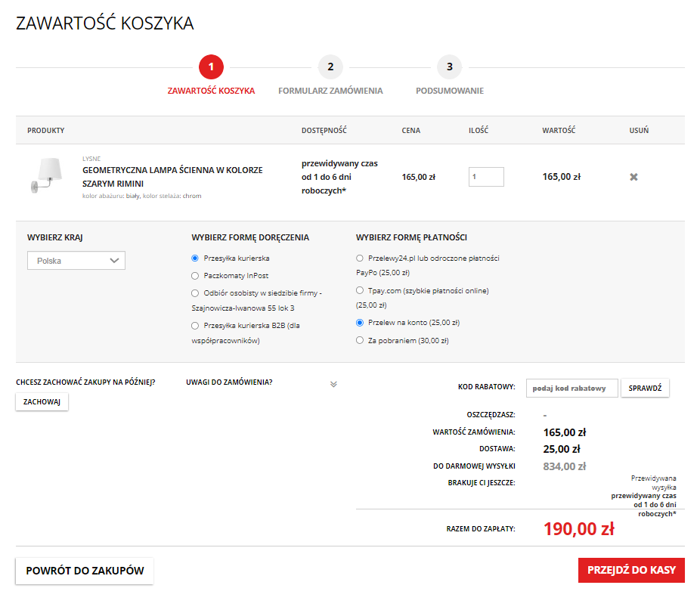Screen dimensions: 700x613
Task: Click the kolor abażuru description text
Action: [x=142, y=196]
